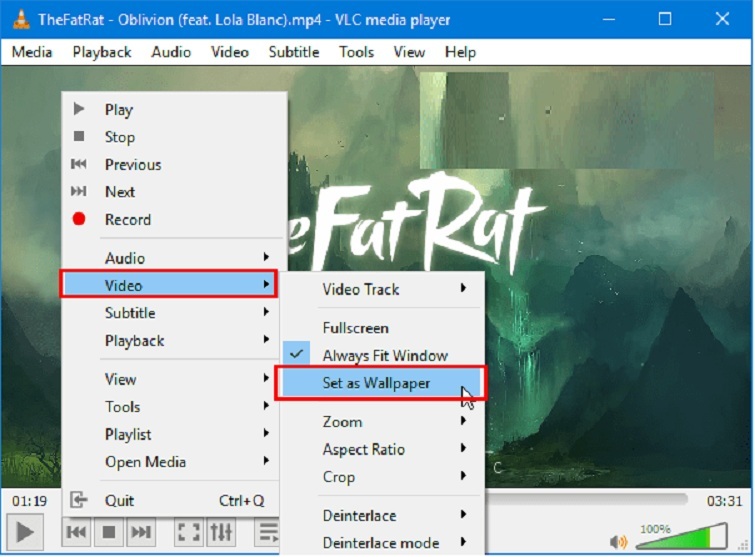The width and height of the screenshot is (755, 557).
Task: Open the Subtitle menu in menu bar
Action: (294, 52)
